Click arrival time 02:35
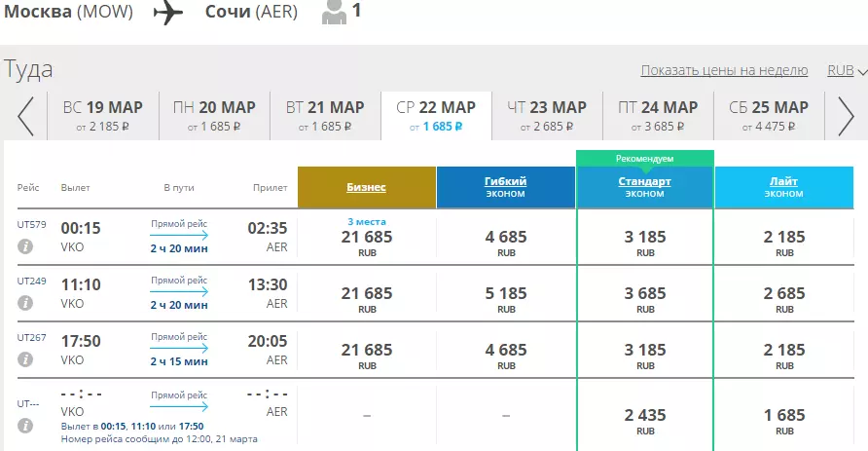The image size is (868, 451). tap(268, 228)
